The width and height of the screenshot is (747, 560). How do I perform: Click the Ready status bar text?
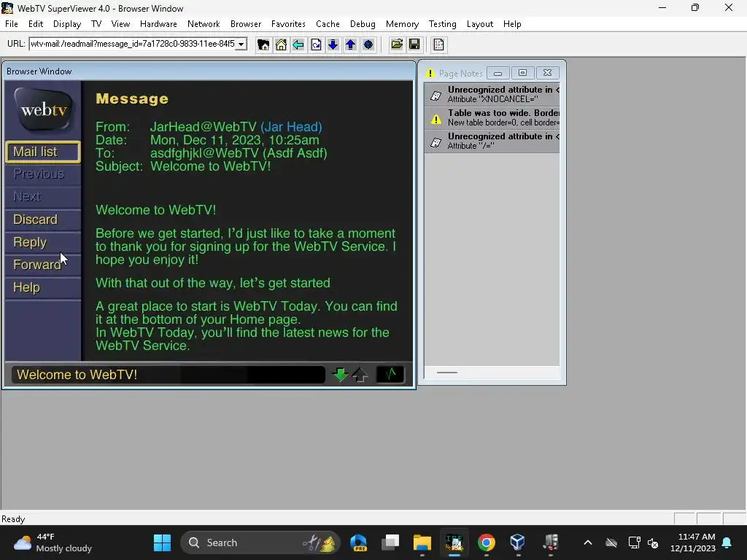[x=13, y=519]
